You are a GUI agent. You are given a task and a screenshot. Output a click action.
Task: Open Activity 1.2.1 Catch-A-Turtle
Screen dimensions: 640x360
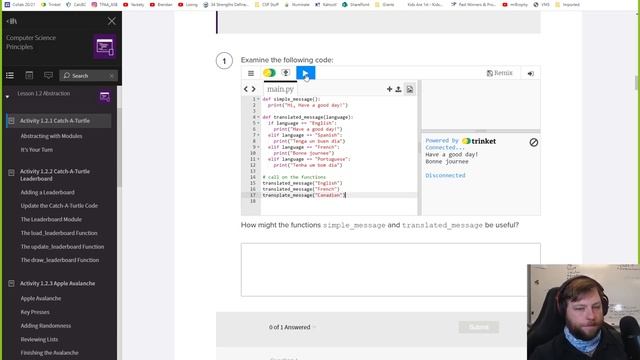coord(55,121)
